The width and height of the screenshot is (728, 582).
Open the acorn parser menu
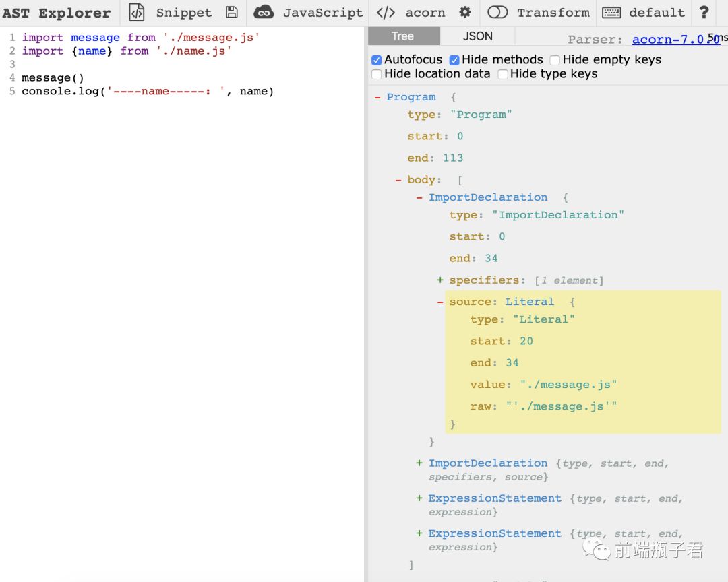pyautogui.click(x=425, y=13)
